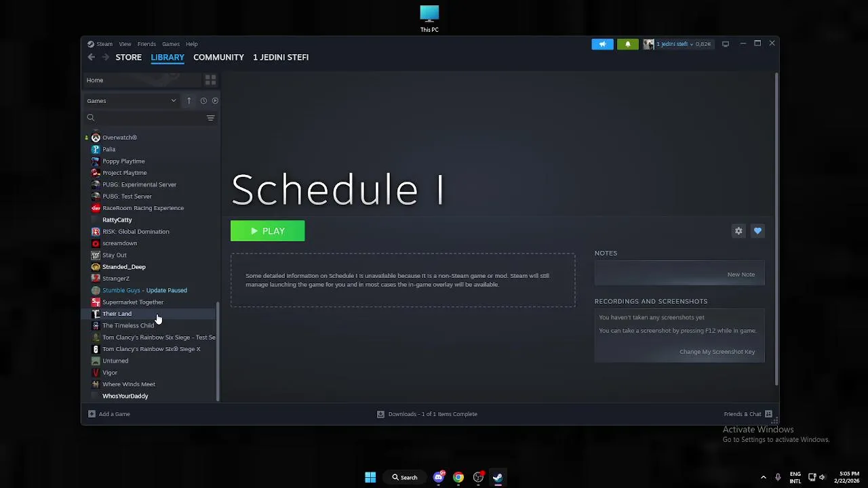Open the green notifications bell

[627, 44]
